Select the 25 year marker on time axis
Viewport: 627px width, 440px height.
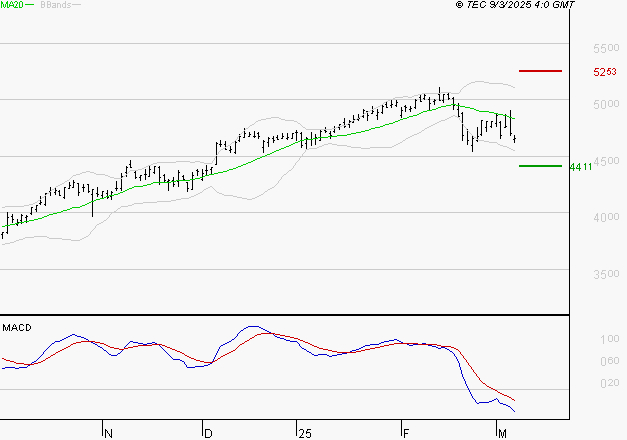point(305,434)
